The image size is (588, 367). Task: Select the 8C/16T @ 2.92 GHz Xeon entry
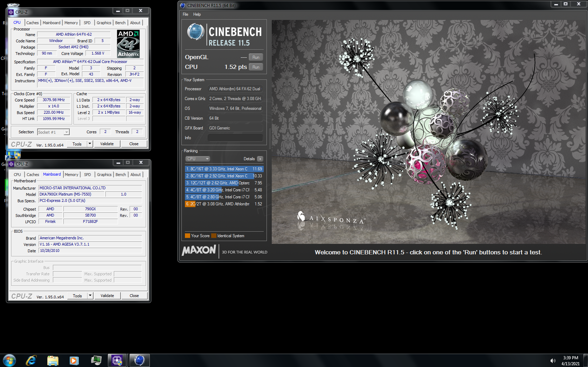[x=224, y=176]
